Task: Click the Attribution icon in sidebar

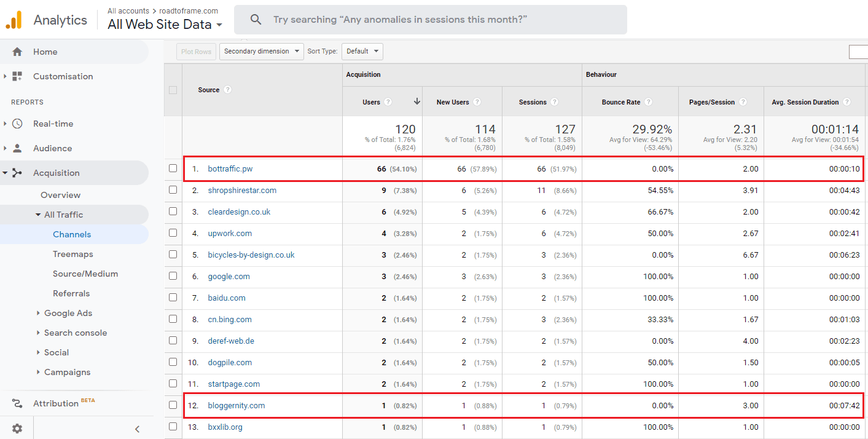Action: pos(17,403)
